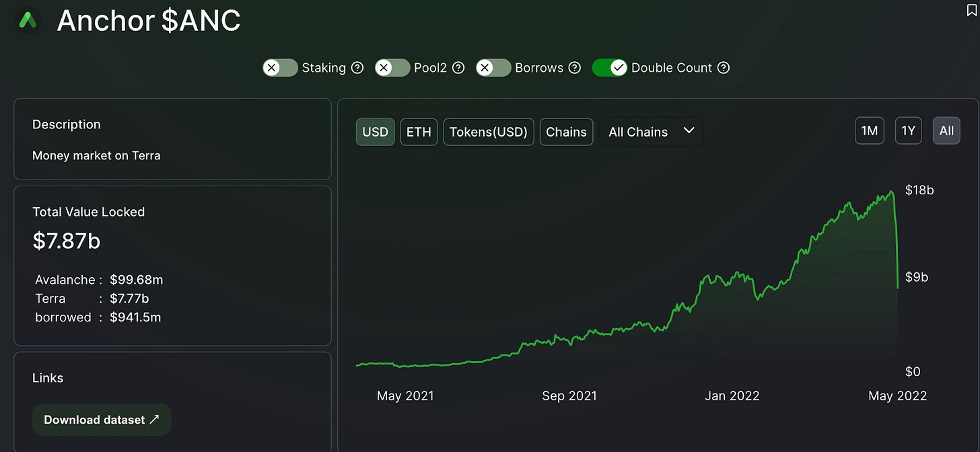Screen dimensions: 980x452
Task: Click the Sep 2021 axis label
Action: click(569, 396)
